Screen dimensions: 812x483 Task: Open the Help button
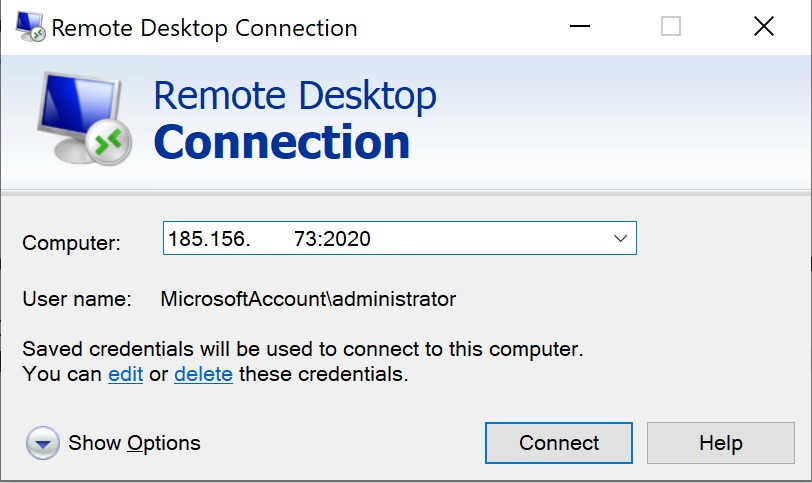point(720,443)
